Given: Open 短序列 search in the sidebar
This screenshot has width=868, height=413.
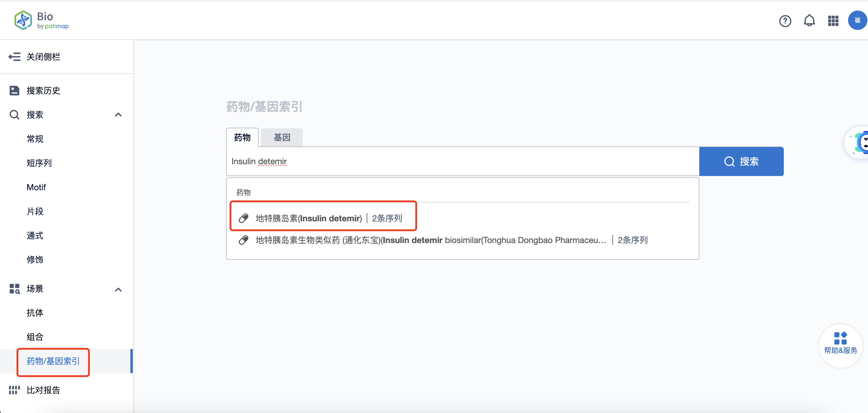Looking at the screenshot, I should pyautogui.click(x=39, y=163).
